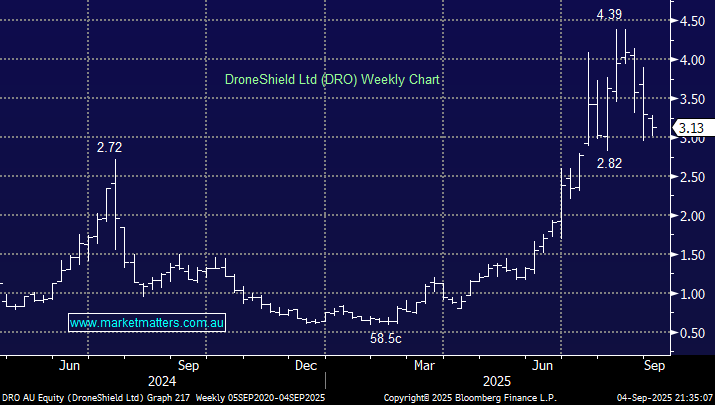Viewport: 715px width, 405px height.
Task: Click the 3.50 y-axis value
Action: click(x=692, y=99)
